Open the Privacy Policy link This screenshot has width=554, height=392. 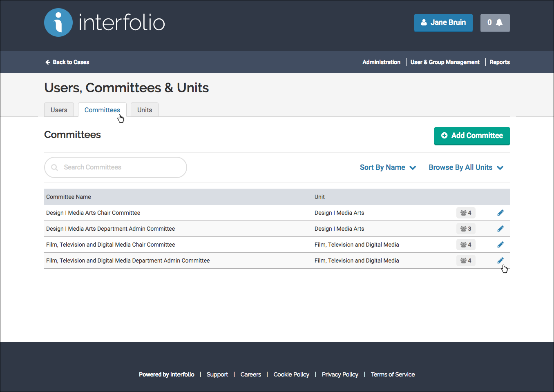pyautogui.click(x=340, y=374)
